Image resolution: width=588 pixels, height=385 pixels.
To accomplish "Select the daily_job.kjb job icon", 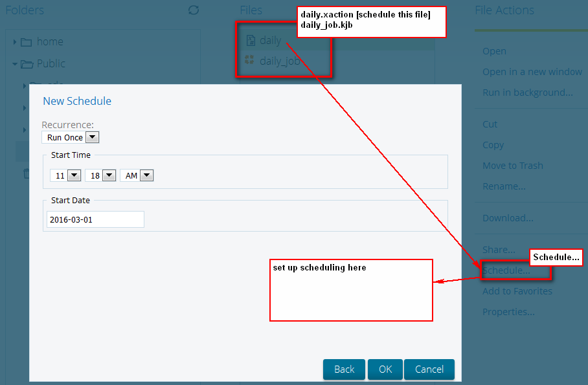I will tap(249, 61).
